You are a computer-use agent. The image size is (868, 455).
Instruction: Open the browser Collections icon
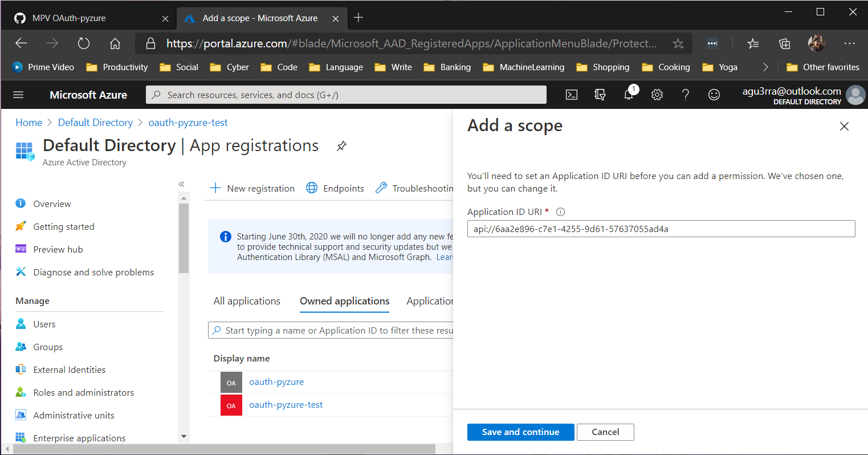[x=785, y=43]
